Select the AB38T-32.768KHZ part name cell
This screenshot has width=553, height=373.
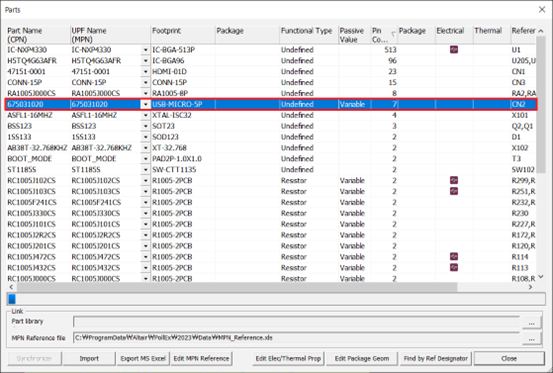[37, 148]
